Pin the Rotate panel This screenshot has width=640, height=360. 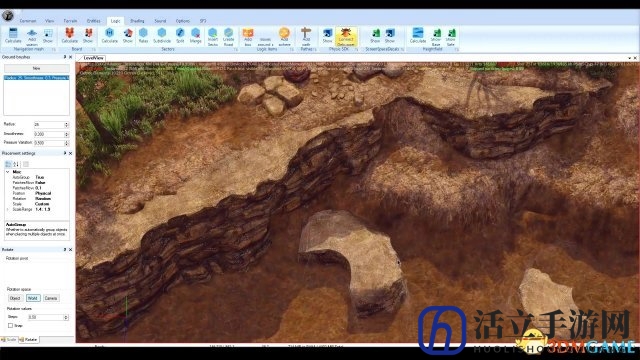click(x=64, y=249)
